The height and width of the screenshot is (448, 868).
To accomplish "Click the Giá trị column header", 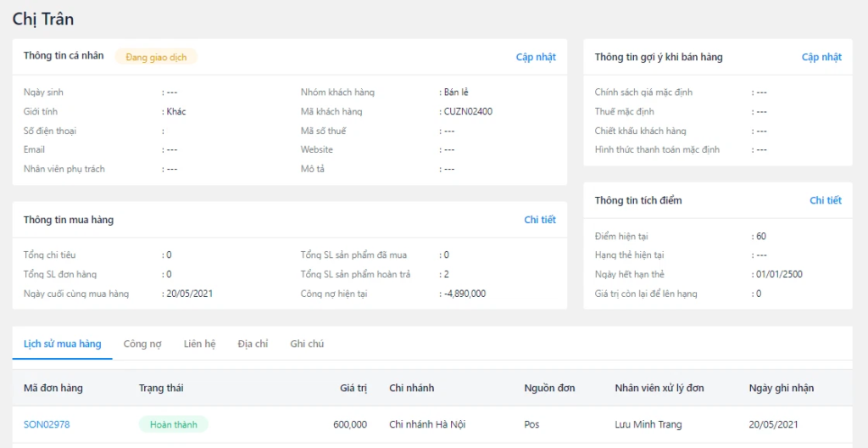I will click(353, 388).
